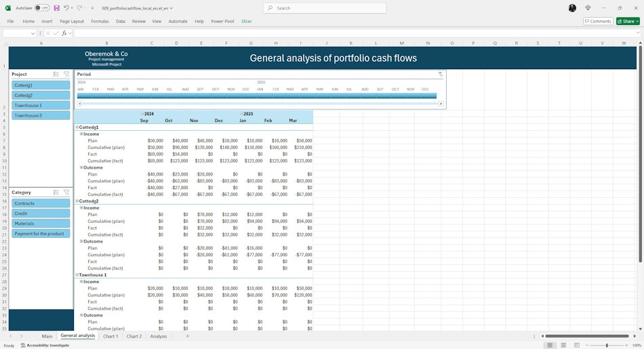Click Accessibility: Investigate in status bar
Screen dimensions: 644x349
pos(45,346)
